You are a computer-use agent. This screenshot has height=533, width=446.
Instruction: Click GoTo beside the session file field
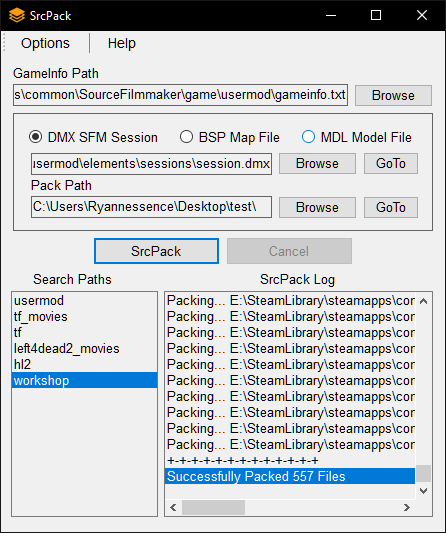coord(391,164)
